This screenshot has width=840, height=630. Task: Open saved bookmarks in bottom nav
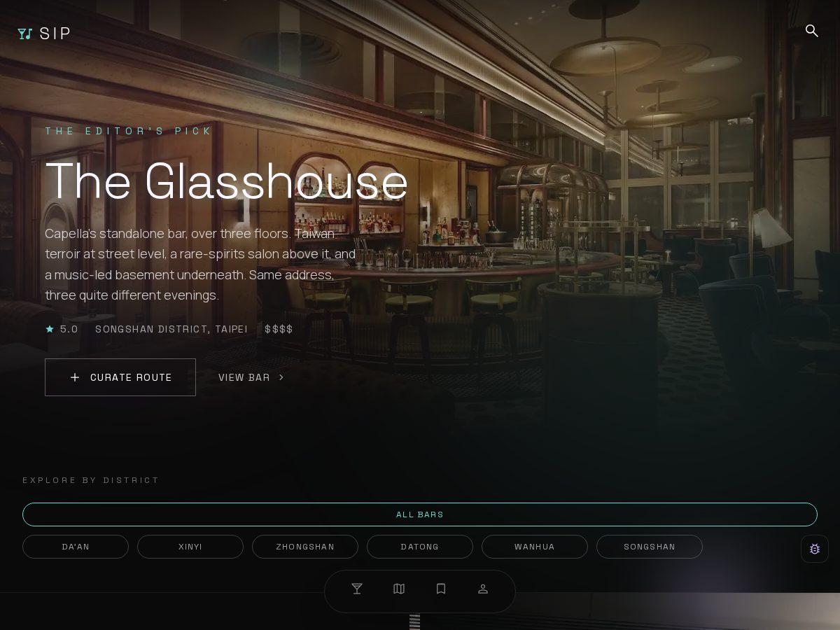tap(441, 589)
